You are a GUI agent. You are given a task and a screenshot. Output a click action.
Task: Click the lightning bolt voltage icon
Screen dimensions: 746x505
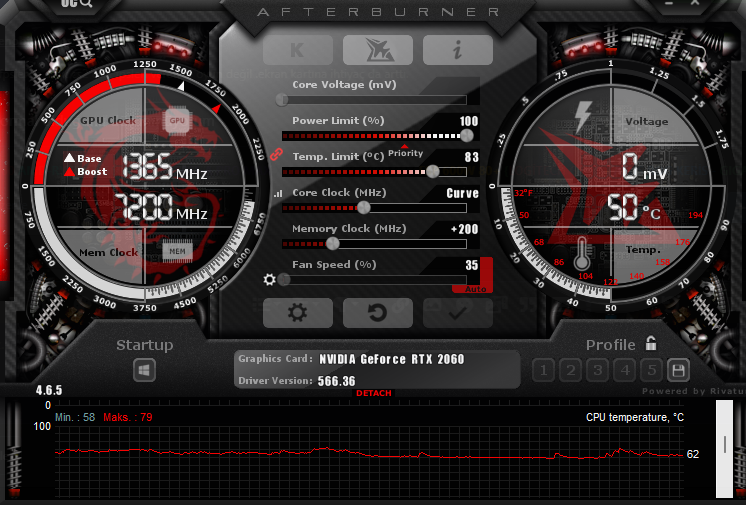point(583,116)
